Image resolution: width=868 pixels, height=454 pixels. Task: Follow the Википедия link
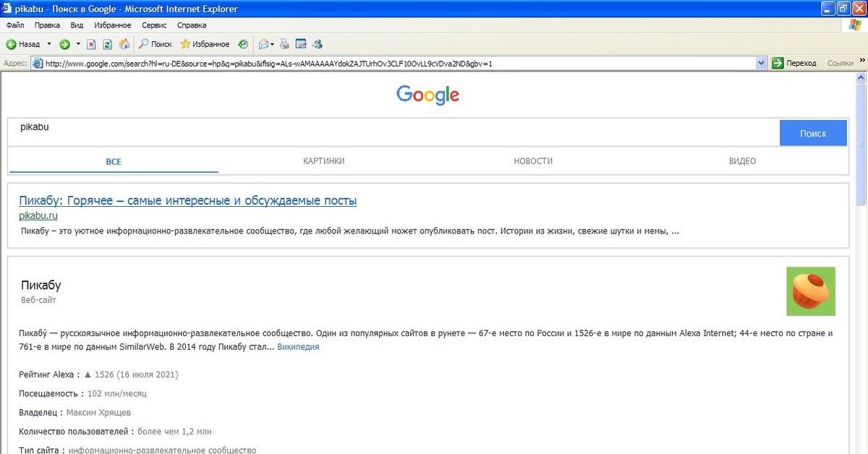[298, 347]
